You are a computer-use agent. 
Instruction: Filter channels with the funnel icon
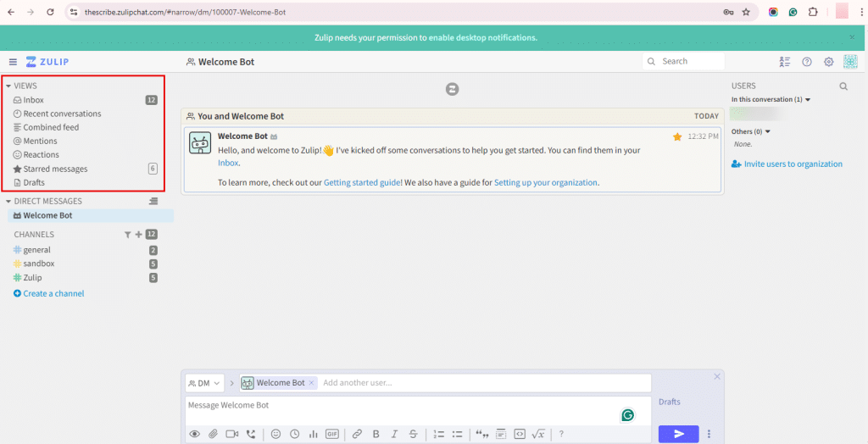[127, 235]
